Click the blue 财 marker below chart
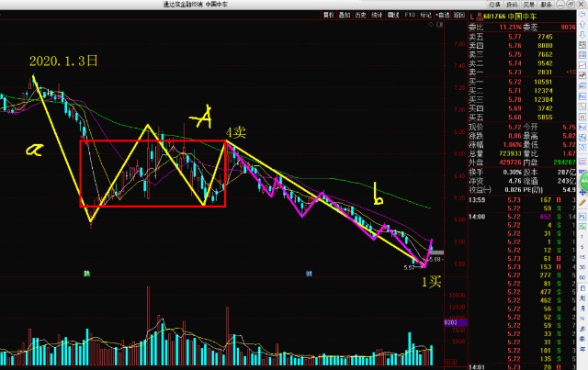 tap(309, 274)
